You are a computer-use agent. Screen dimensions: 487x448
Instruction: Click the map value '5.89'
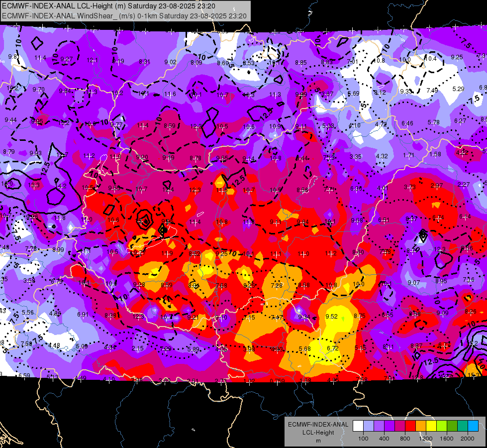pos(193,349)
